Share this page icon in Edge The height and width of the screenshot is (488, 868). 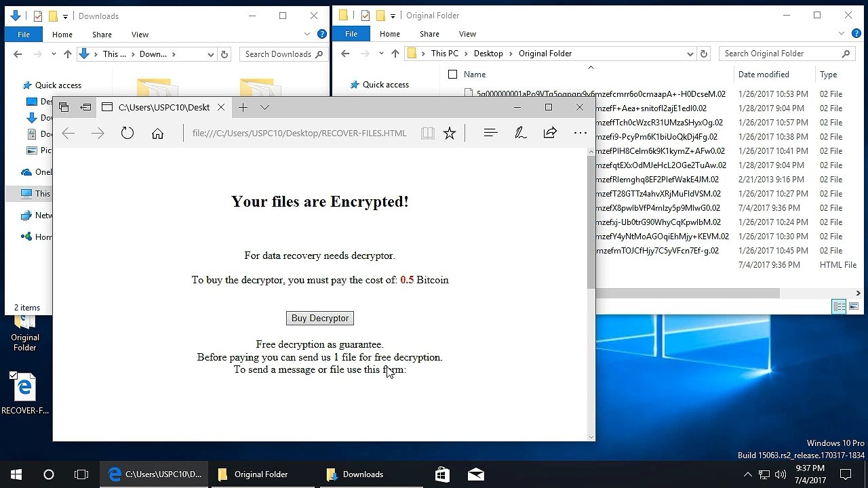click(550, 134)
